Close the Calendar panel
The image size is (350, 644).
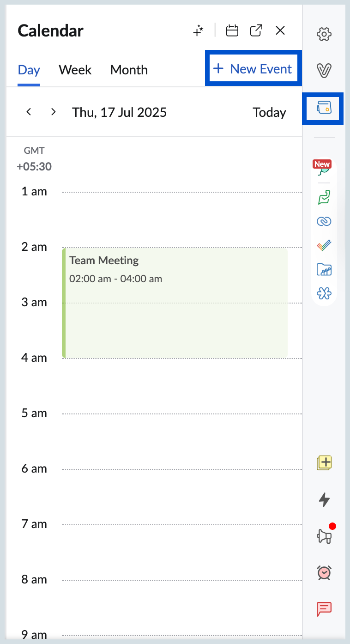coord(280,30)
